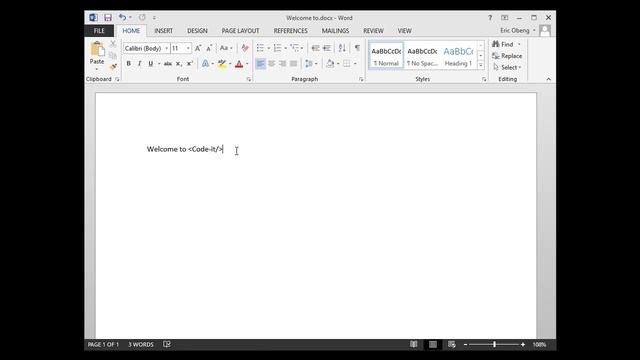640x360 pixels.
Task: Justify the paragraph text
Action: tap(293, 64)
